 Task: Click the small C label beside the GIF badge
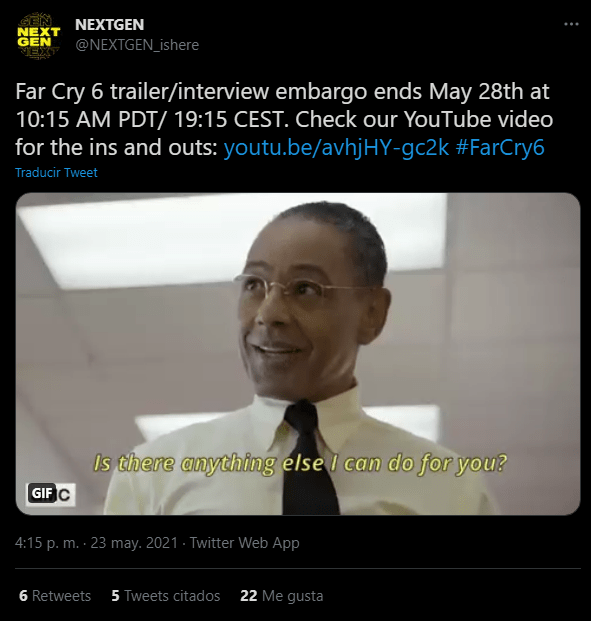click(x=64, y=495)
